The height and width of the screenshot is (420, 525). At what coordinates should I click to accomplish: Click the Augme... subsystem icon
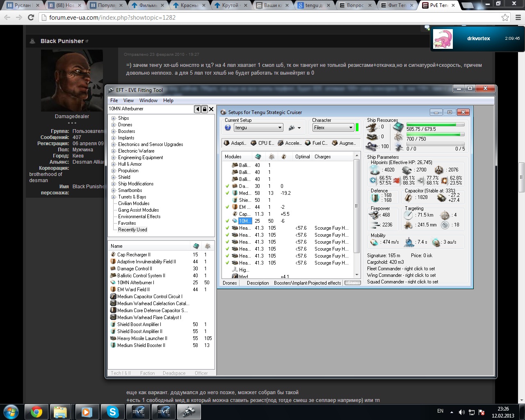335,143
